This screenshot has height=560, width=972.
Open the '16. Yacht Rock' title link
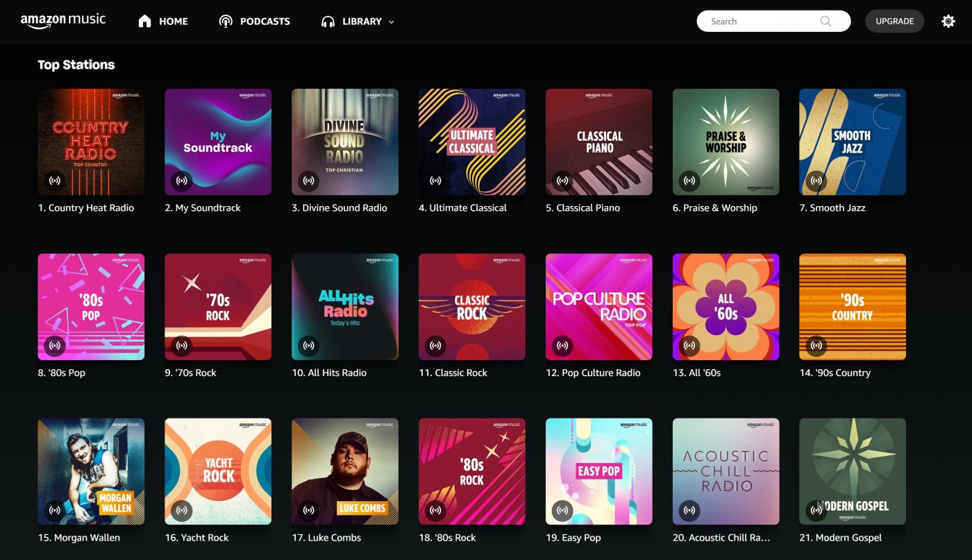coord(196,538)
